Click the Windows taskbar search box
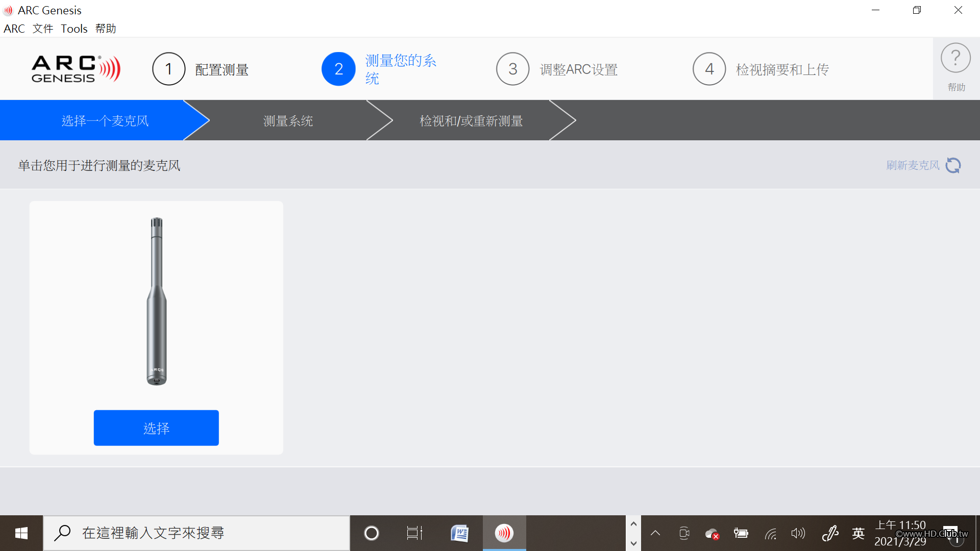 point(197,533)
